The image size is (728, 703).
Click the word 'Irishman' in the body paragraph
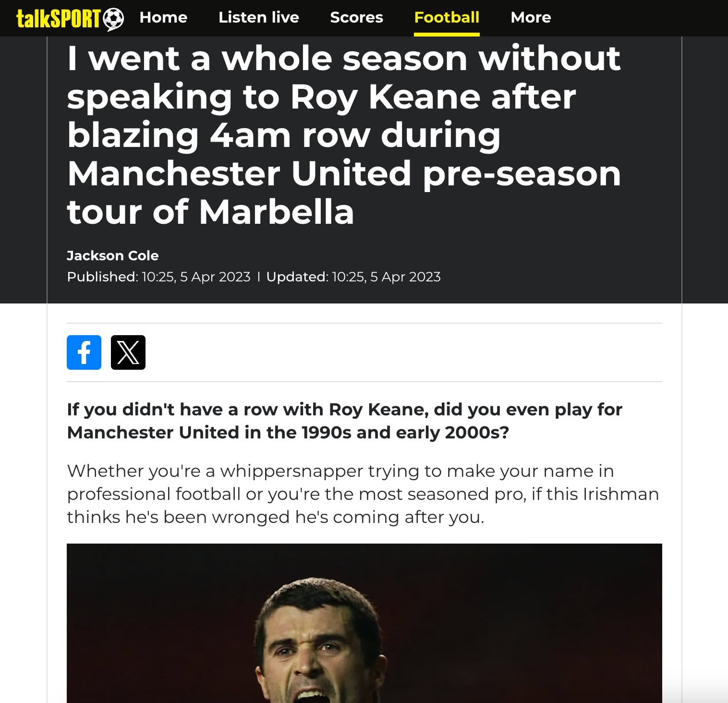pyautogui.click(x=620, y=494)
